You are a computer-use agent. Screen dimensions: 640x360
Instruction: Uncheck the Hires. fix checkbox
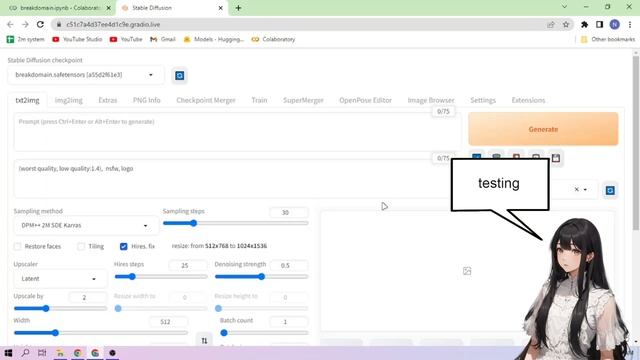coord(124,246)
